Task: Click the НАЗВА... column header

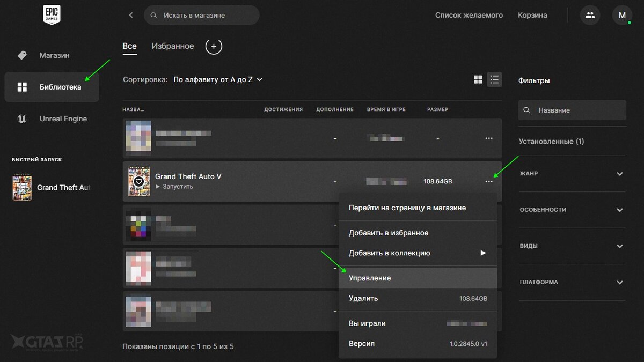Action: coord(133,109)
